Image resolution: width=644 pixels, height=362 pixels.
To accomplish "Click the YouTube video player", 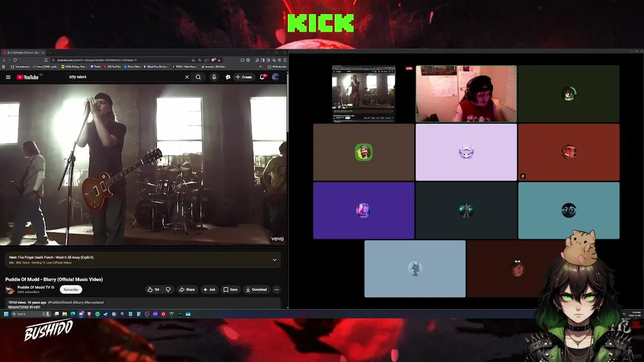I will point(143,164).
